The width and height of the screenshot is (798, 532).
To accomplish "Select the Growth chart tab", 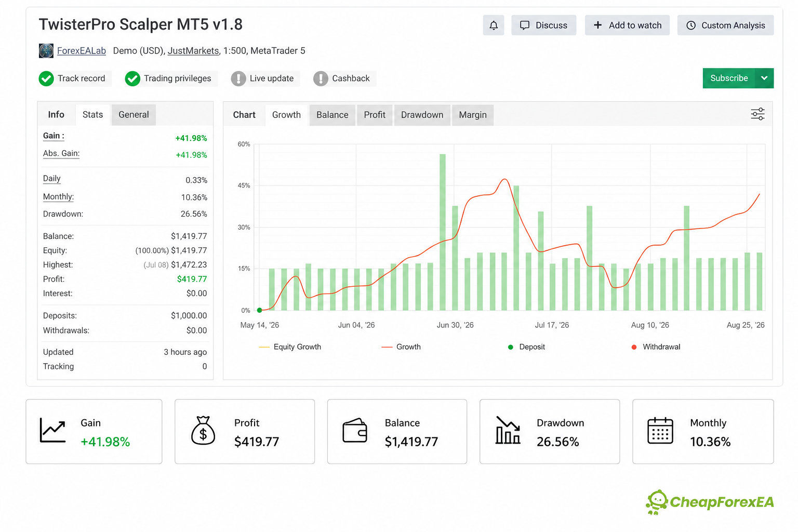I will coord(286,115).
